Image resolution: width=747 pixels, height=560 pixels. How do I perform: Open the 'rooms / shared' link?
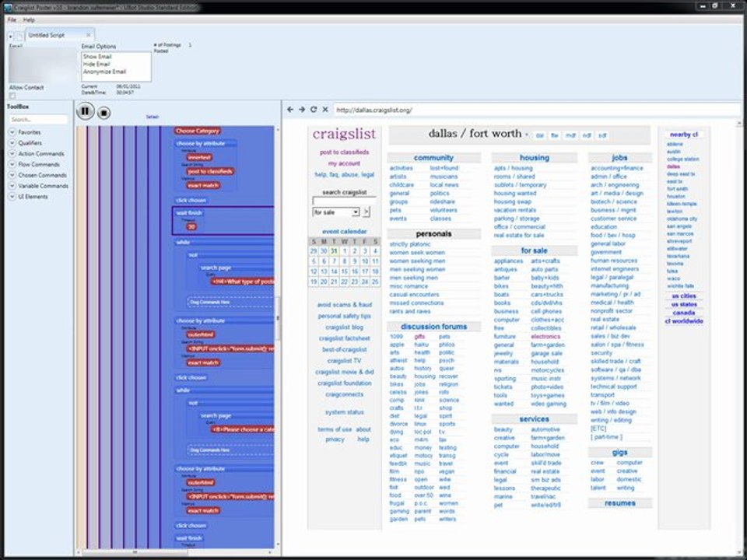(514, 177)
